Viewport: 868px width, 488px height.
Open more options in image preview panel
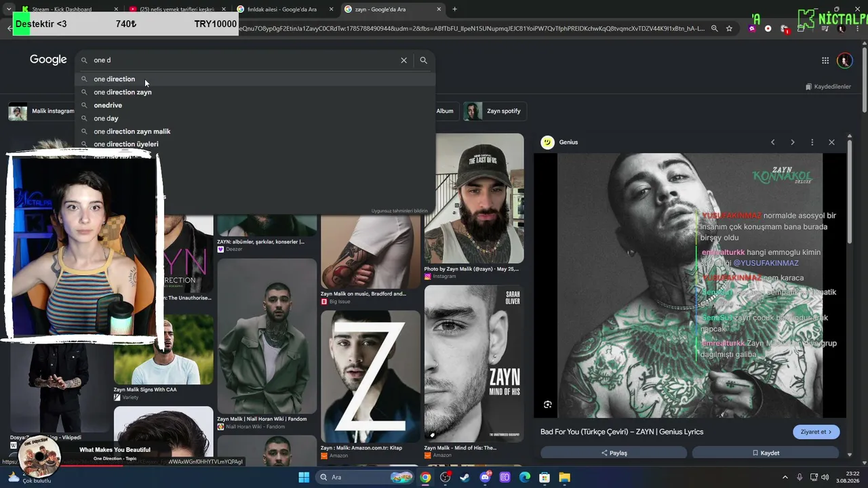pos(812,142)
